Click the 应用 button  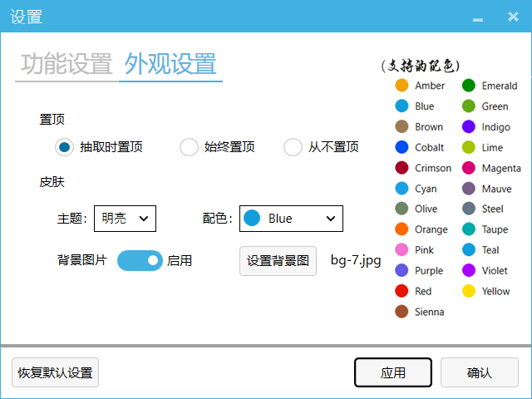click(393, 372)
